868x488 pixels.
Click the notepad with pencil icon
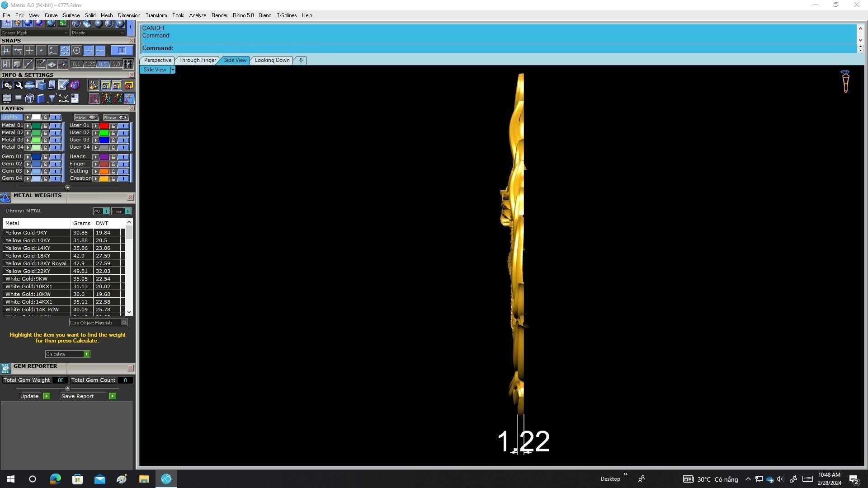(x=63, y=85)
